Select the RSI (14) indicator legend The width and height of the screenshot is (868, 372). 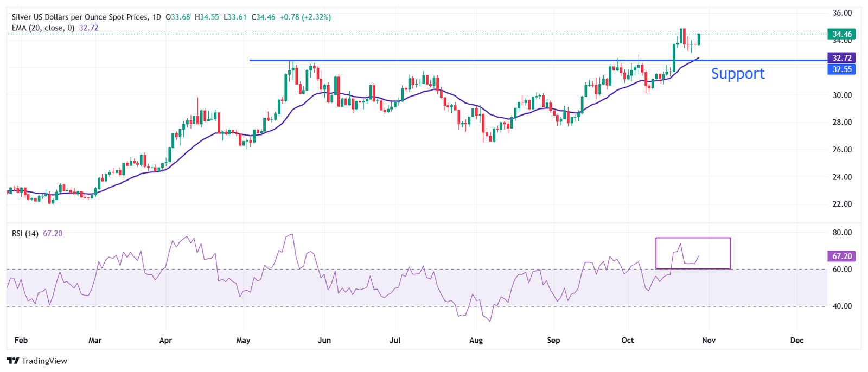[x=25, y=234]
